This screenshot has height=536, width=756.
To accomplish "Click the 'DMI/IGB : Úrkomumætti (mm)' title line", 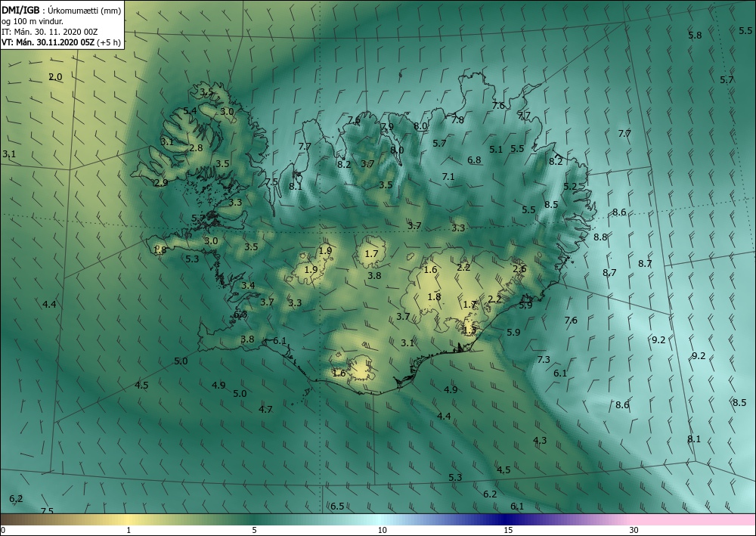I will tap(61, 10).
